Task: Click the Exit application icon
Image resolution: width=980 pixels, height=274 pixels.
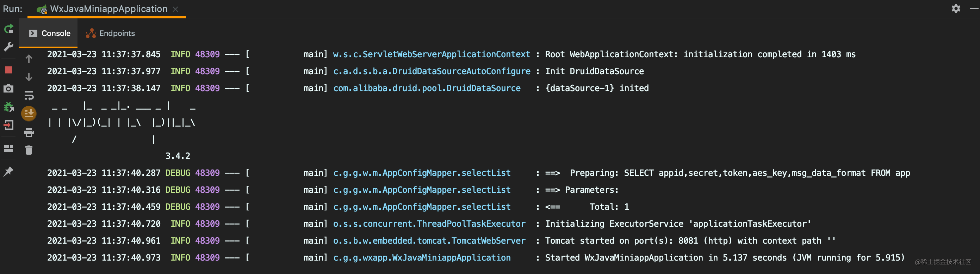Action: tap(8, 125)
